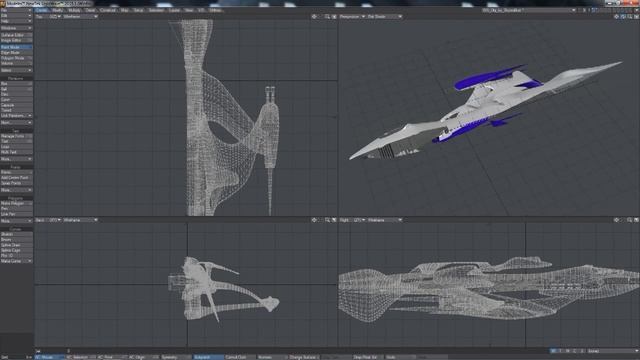
Task: Set action center to AC: Origin
Action: (143, 357)
